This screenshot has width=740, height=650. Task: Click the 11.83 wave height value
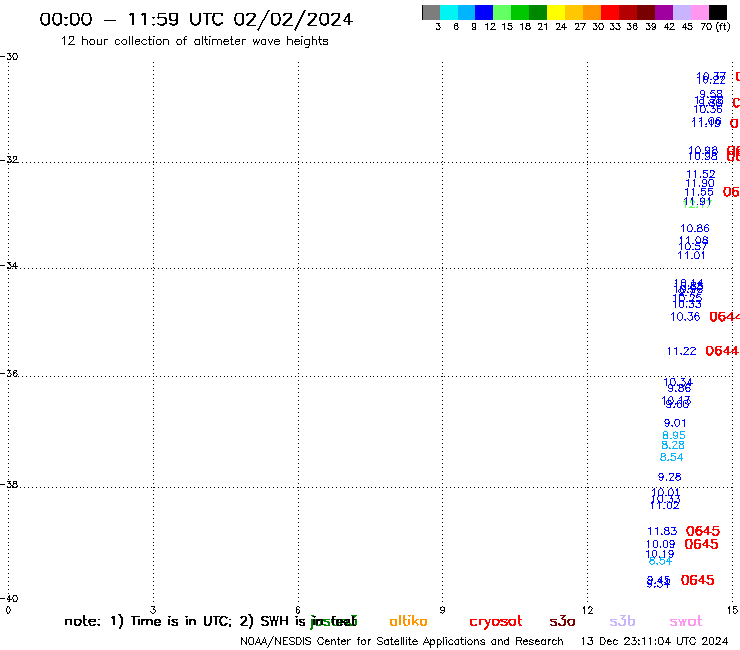(x=662, y=532)
